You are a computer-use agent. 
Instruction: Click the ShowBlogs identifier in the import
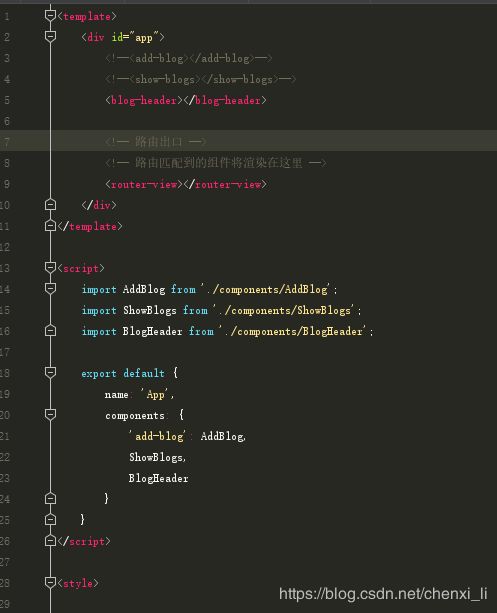[150, 310]
